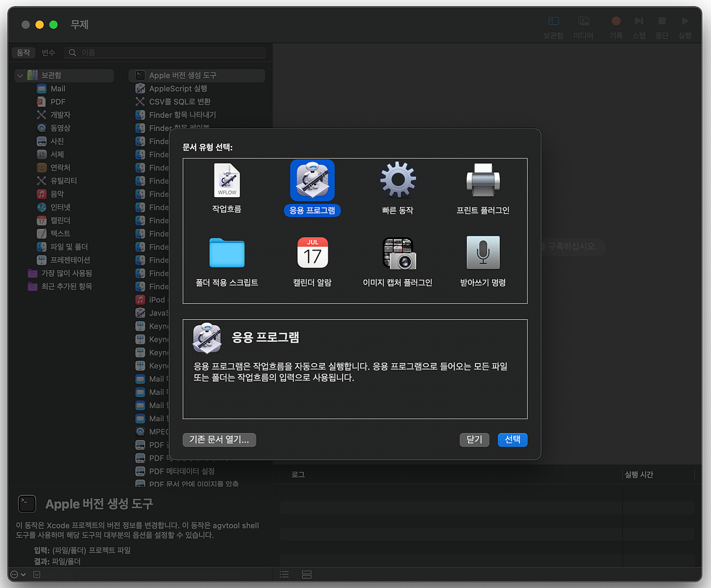
Task: Open existing document with 기존 문서 열기
Action: click(x=219, y=440)
